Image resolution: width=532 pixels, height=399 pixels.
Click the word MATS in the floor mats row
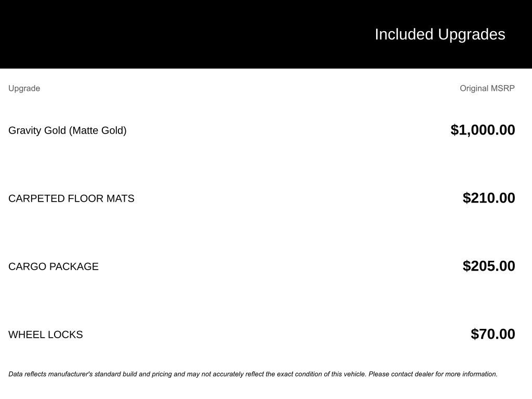pos(121,198)
